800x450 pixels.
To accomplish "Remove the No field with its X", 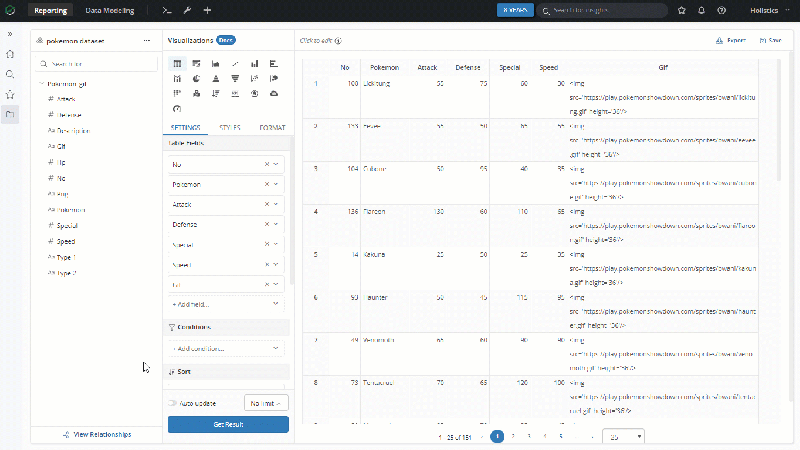I will click(267, 164).
